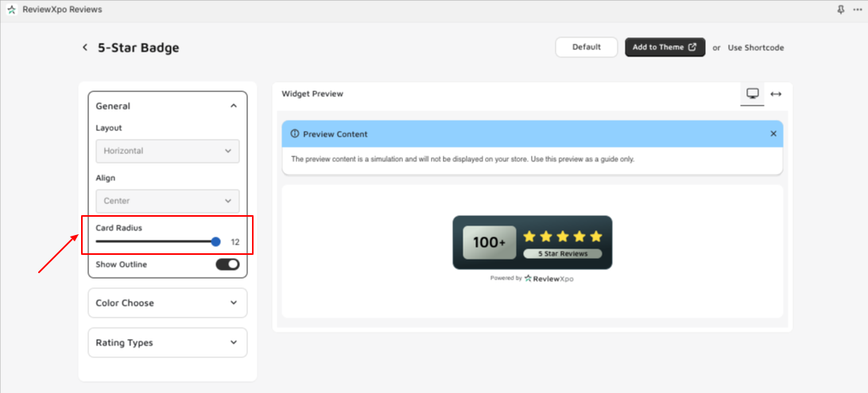The height and width of the screenshot is (393, 868).
Task: Click the Add to Theme button
Action: tap(665, 47)
